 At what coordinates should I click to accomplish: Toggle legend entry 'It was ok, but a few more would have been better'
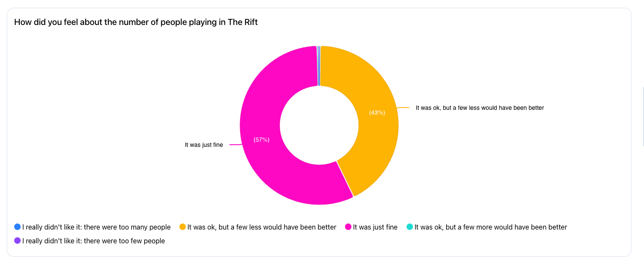click(487, 227)
